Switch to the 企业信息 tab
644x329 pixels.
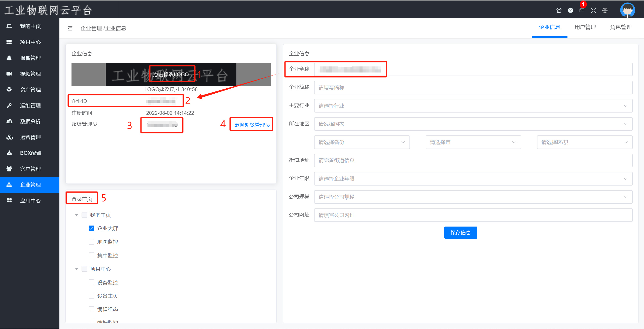[x=549, y=27]
